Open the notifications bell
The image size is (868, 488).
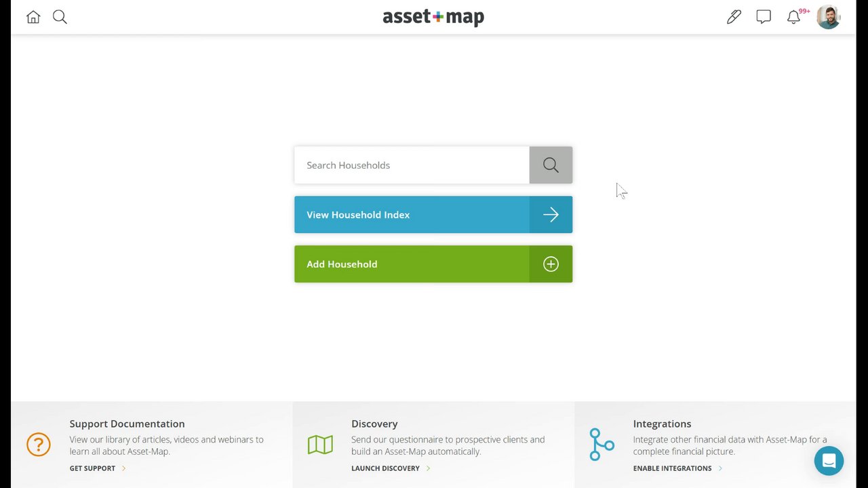click(x=793, y=18)
